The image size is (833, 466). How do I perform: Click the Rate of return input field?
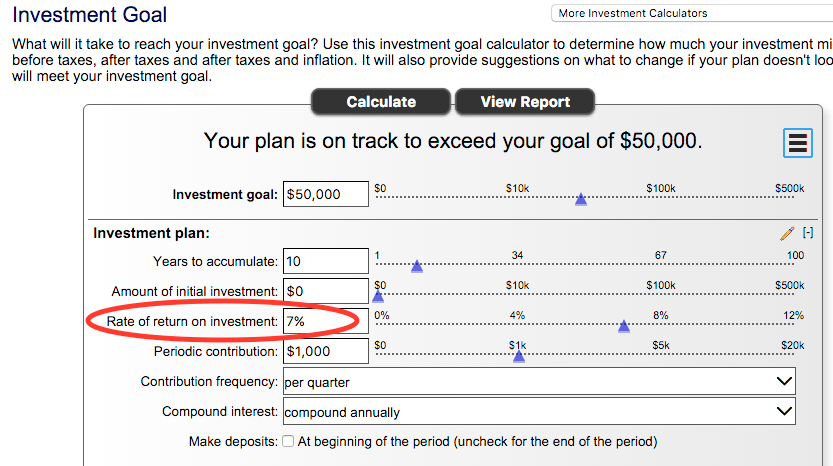point(326,321)
